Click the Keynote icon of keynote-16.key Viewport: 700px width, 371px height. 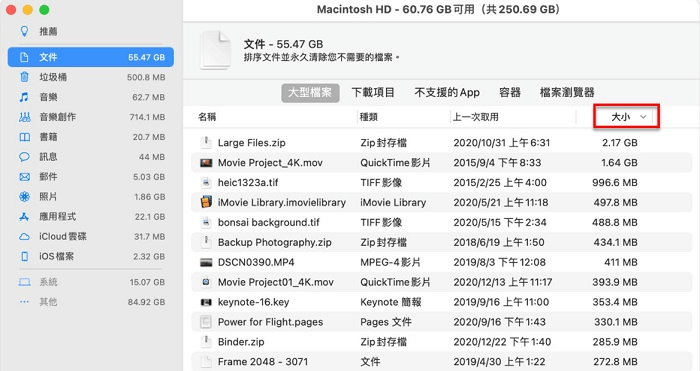(x=206, y=302)
